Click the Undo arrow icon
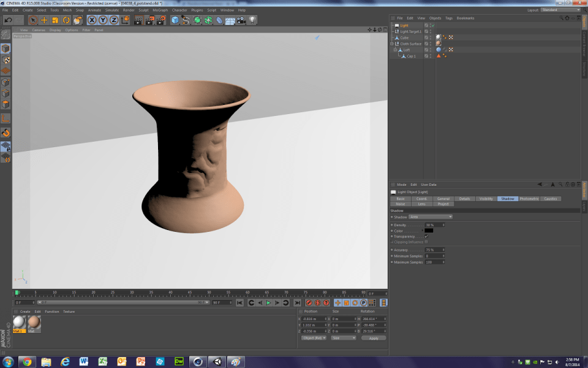 point(8,20)
